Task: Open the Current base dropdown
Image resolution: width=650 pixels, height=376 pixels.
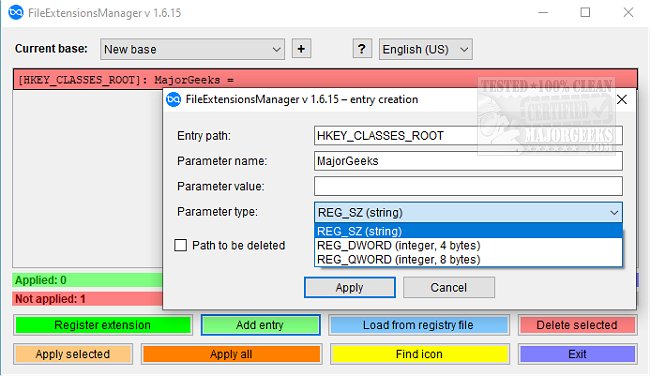Action: click(x=192, y=49)
